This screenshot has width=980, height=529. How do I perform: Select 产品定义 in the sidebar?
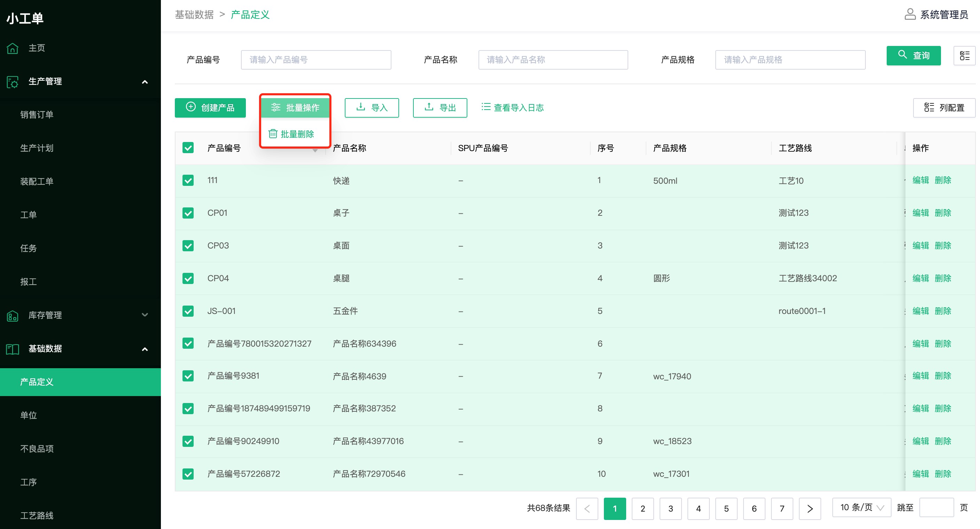(x=80, y=382)
